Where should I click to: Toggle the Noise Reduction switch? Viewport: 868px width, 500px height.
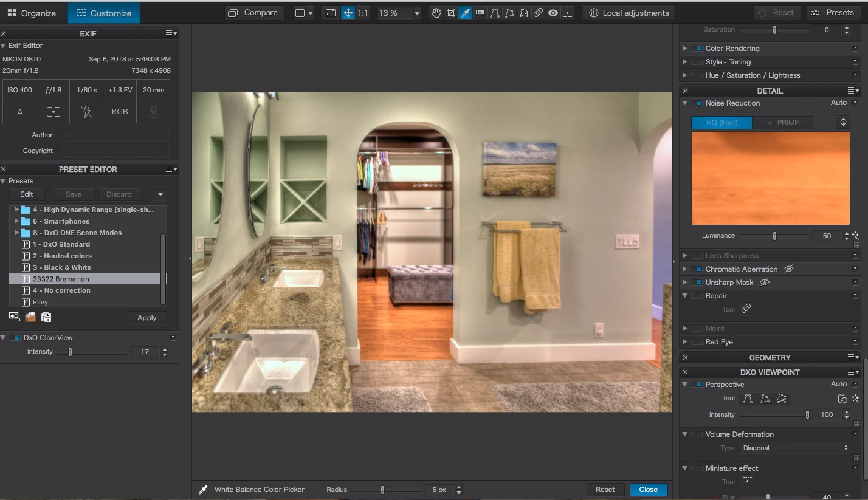(697, 103)
